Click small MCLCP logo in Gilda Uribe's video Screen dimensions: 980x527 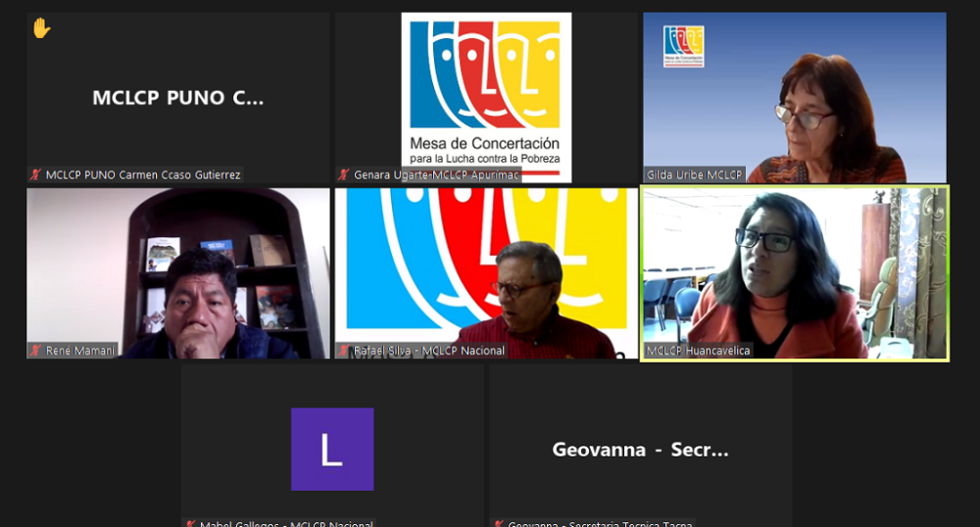click(x=683, y=46)
